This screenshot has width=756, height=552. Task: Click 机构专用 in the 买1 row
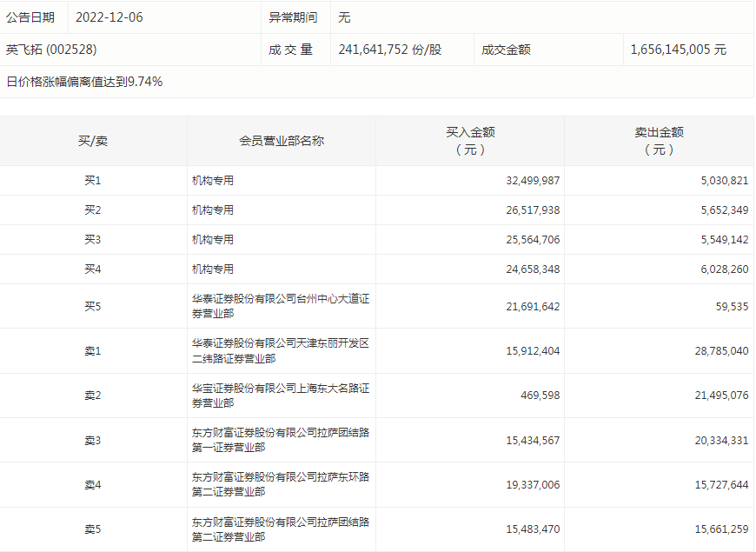tap(213, 181)
